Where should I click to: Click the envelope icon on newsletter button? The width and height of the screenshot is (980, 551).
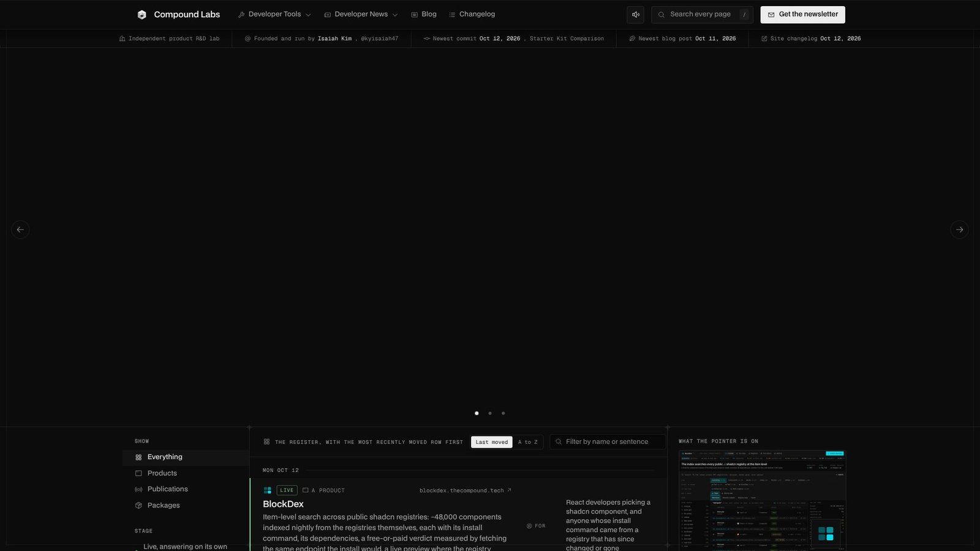coord(771,15)
